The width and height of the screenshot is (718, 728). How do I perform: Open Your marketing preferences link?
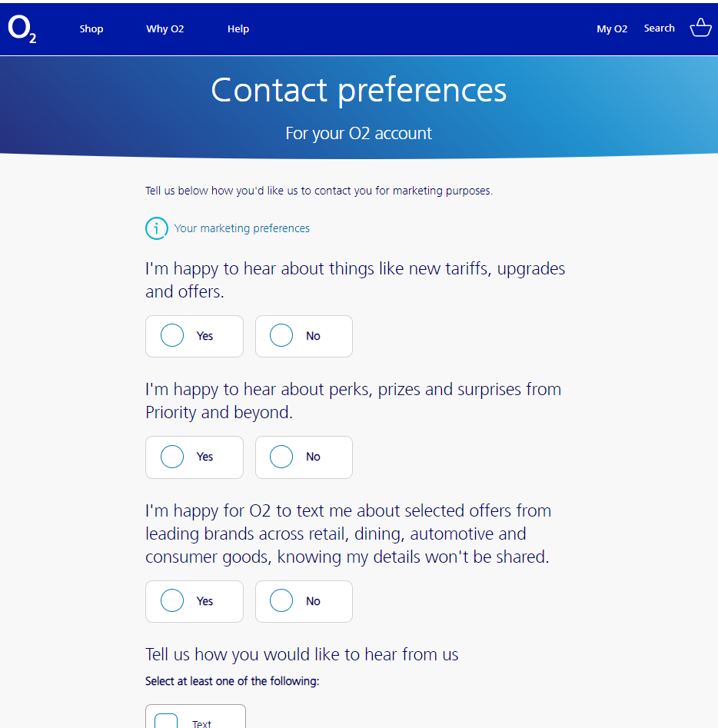click(x=241, y=228)
